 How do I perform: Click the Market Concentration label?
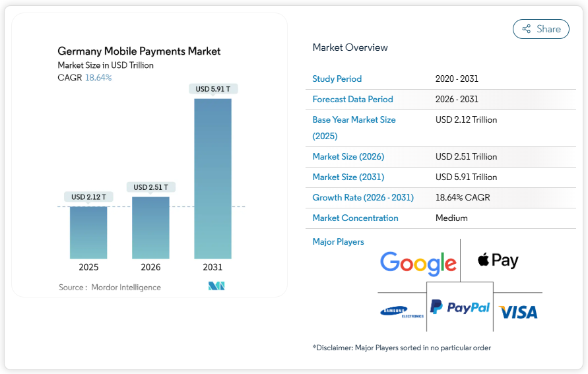tap(355, 218)
